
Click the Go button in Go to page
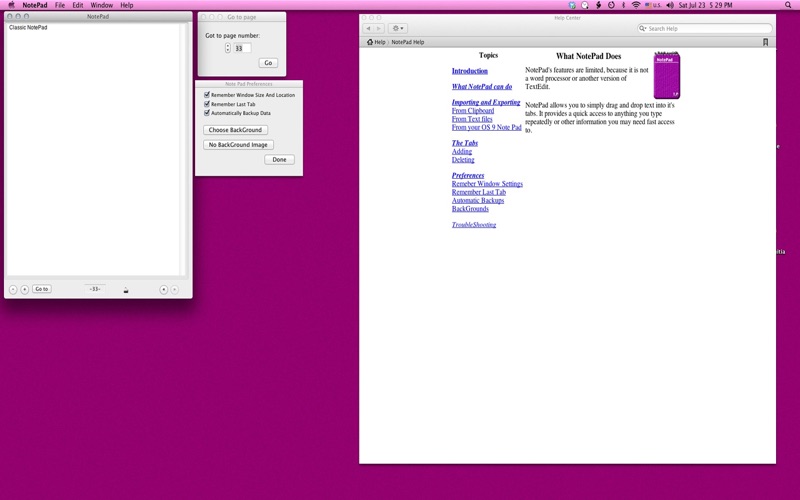point(268,63)
